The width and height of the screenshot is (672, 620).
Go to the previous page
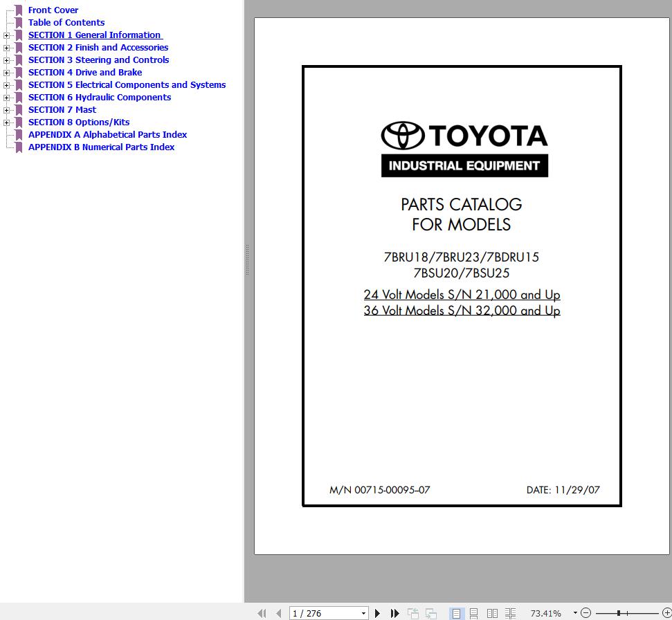(x=279, y=613)
